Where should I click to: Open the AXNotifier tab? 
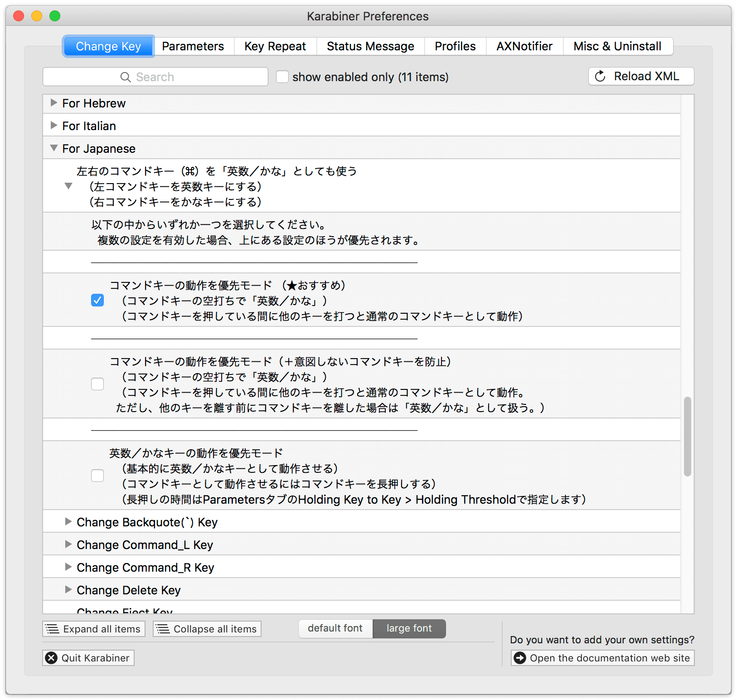524,46
